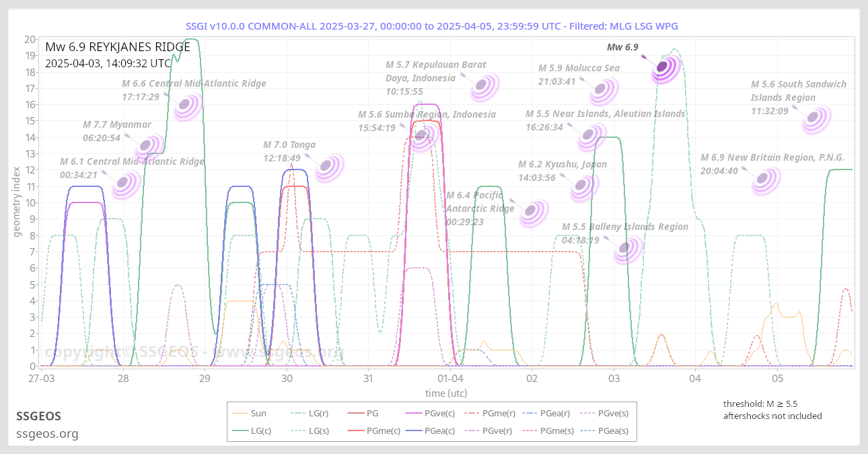Select the M 6.6 Central Mid-Atlantic Ridge marker
Image resolution: width=868 pixels, height=454 pixels.
[188, 106]
